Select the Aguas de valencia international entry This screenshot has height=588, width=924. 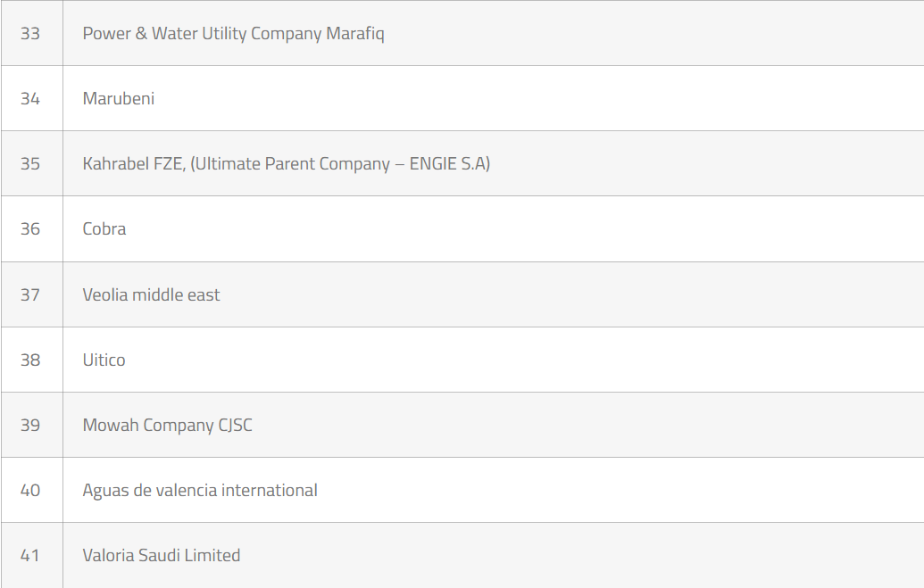click(200, 490)
